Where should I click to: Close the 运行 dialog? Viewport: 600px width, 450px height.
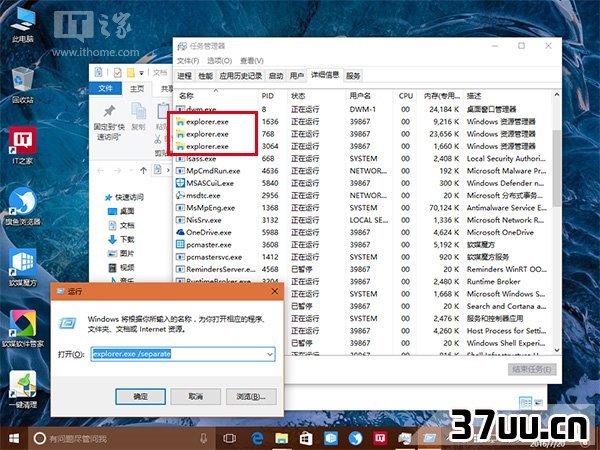pos(275,292)
